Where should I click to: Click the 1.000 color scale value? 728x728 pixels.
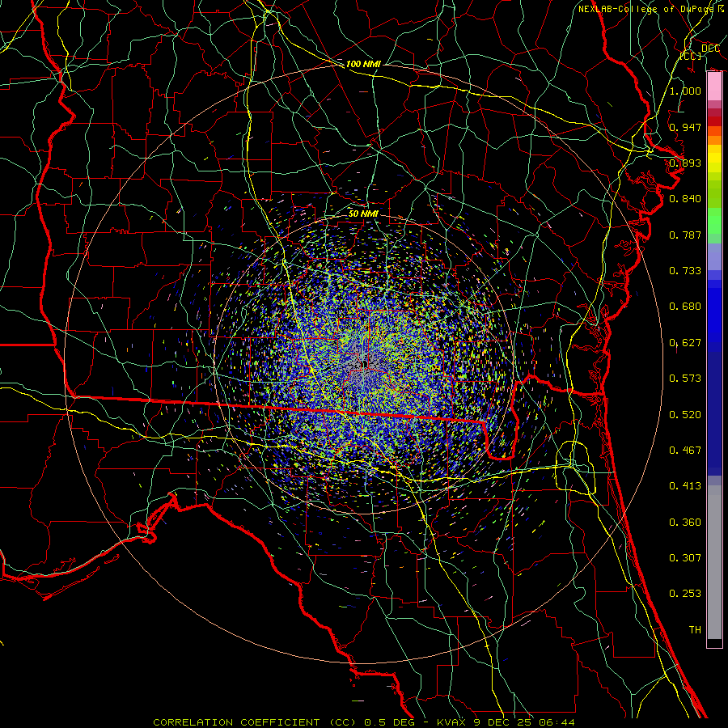click(685, 91)
